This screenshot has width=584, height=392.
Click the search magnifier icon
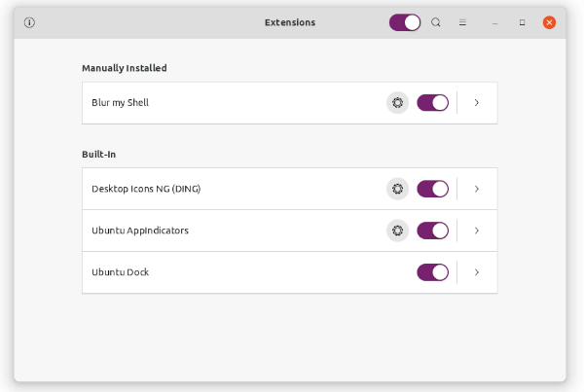(436, 22)
